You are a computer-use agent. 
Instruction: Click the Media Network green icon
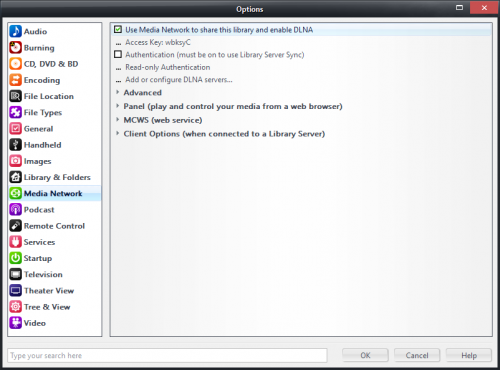(16, 193)
